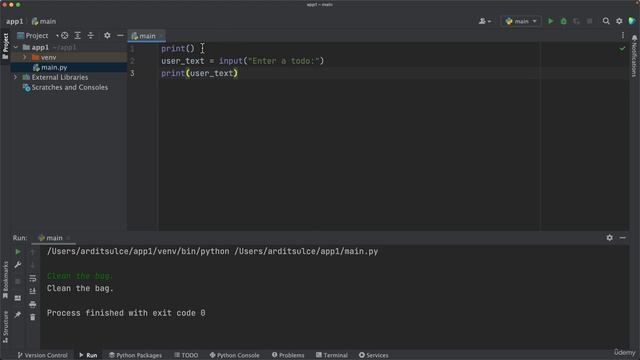Click the Down the Stack Trace arrow
This screenshot has width=640, height=360.
pyautogui.click(x=33, y=265)
